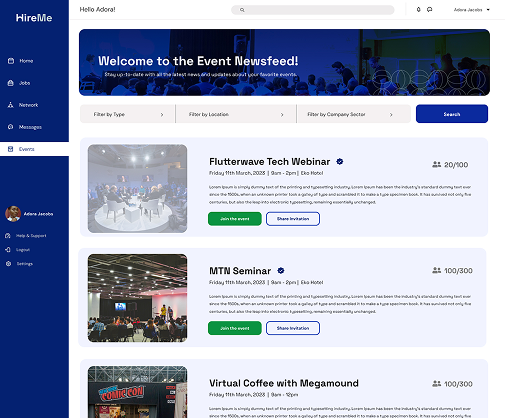This screenshot has width=505, height=418.
Task: Select the Events sidebar menu item
Action: [x=34, y=149]
